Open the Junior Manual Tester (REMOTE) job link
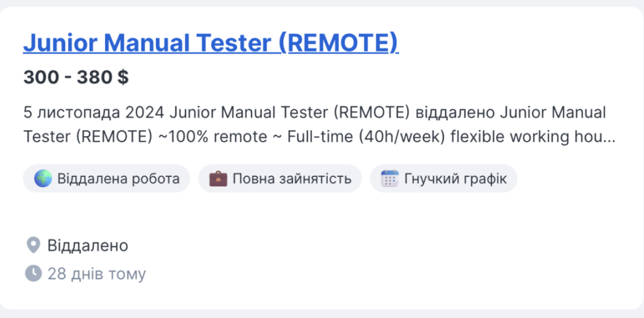 pyautogui.click(x=211, y=43)
